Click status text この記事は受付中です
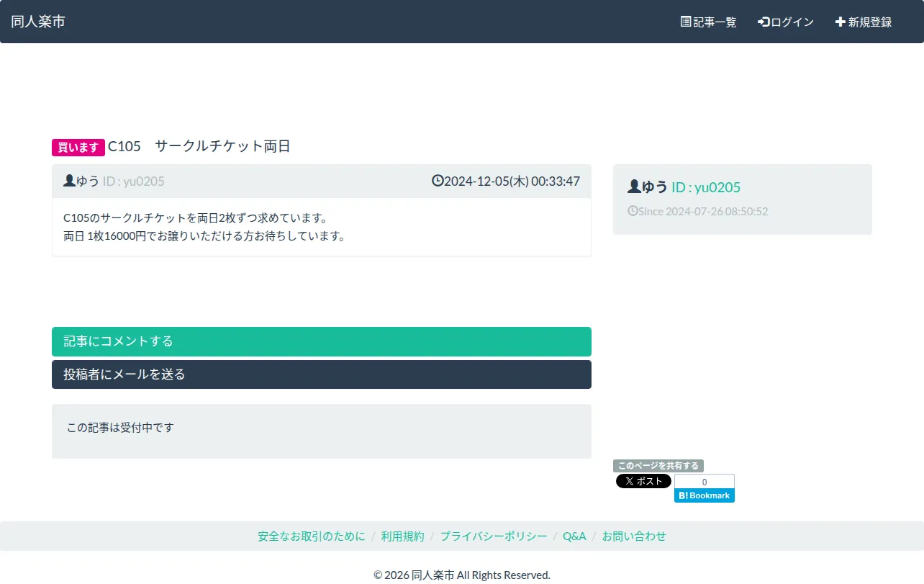 (x=120, y=428)
